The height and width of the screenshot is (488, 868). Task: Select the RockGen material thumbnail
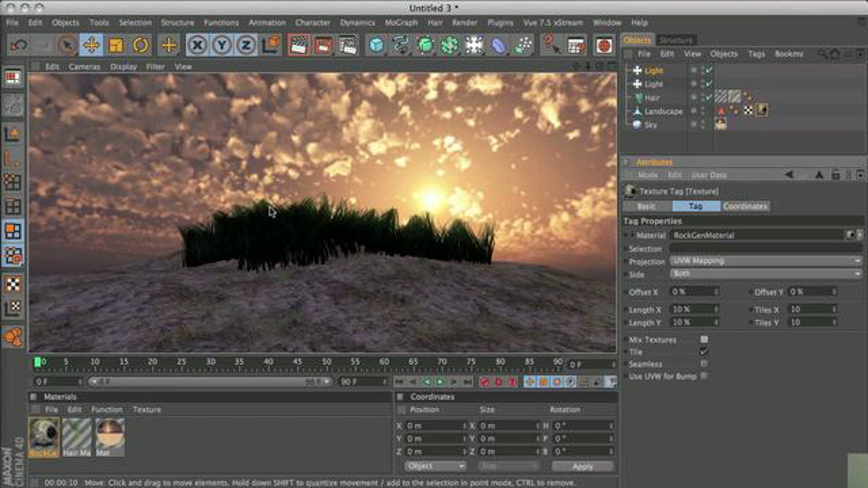pyautogui.click(x=44, y=437)
